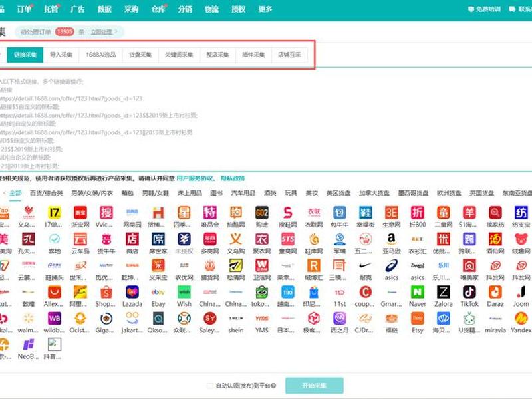Open the 隐私政策 link

[x=232, y=178]
